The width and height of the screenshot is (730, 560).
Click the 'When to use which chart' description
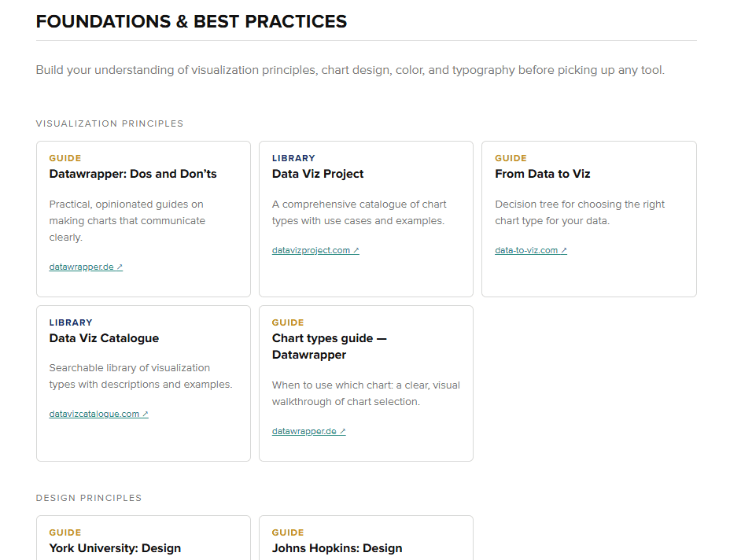tap(366, 393)
